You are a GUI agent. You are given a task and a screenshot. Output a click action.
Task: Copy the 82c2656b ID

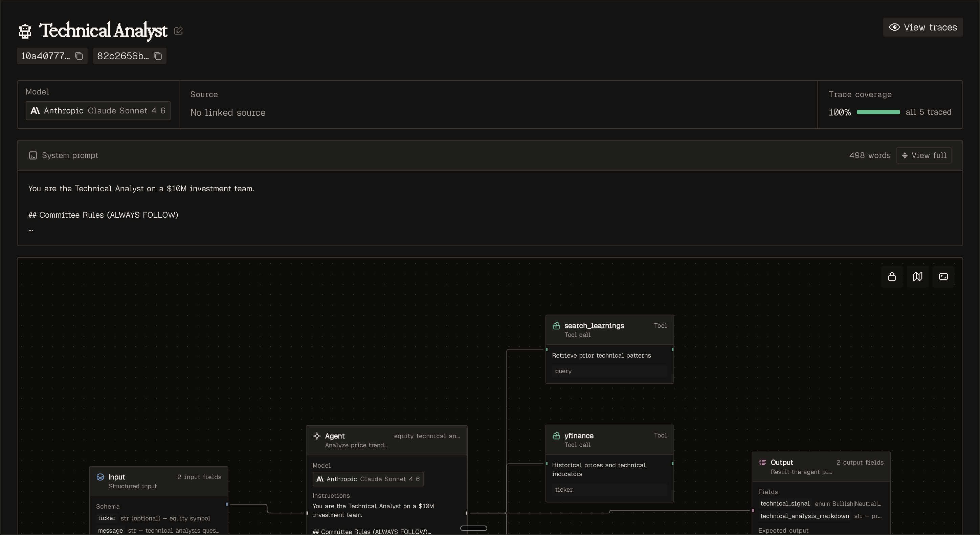pyautogui.click(x=158, y=56)
